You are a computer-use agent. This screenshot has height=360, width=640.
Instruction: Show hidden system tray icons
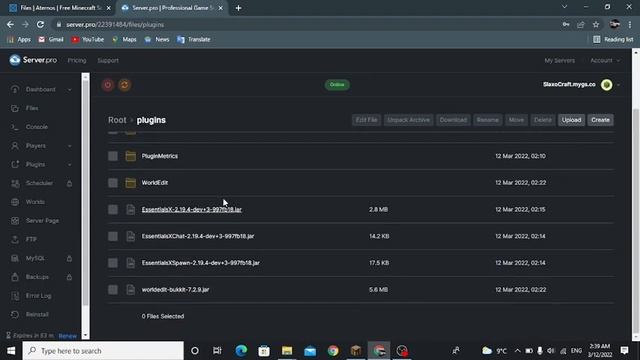click(517, 351)
